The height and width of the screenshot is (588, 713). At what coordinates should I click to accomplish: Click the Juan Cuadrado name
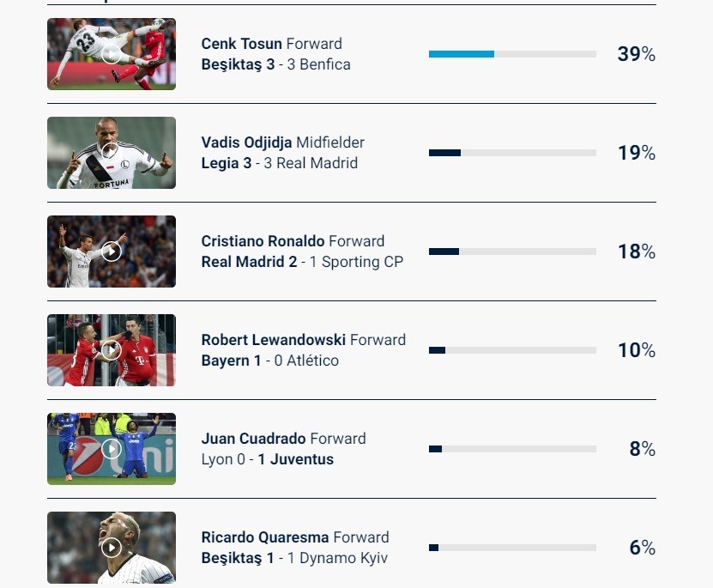point(253,439)
